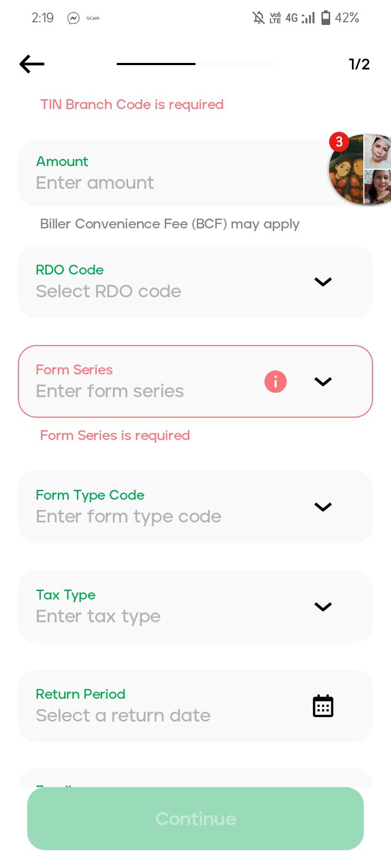The width and height of the screenshot is (391, 868).
Task: Open the Messenger chat head bubble
Action: [x=360, y=169]
